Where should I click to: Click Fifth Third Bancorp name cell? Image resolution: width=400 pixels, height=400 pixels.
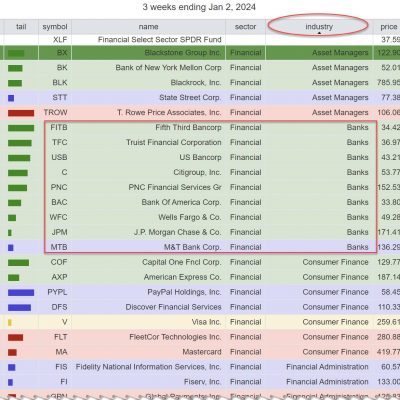tap(188, 128)
